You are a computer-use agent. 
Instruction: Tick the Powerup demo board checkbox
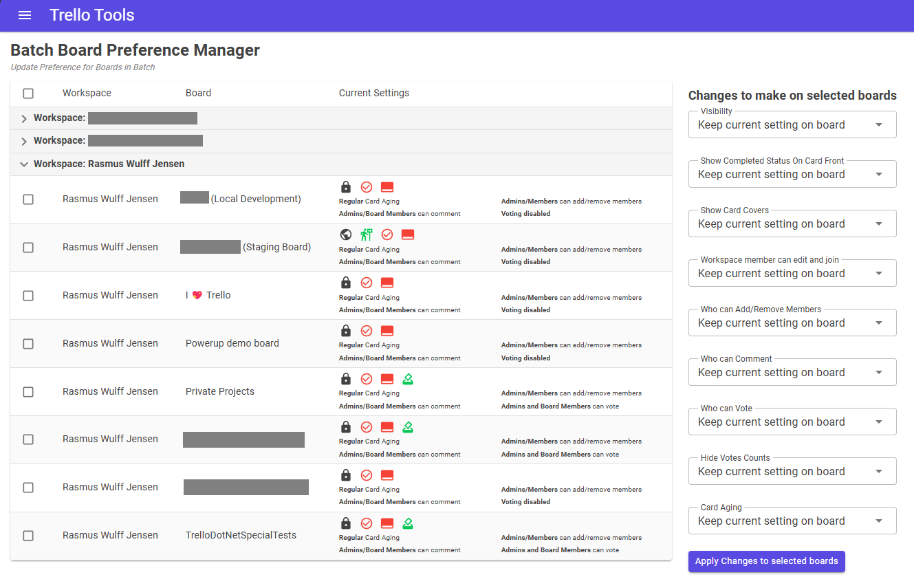click(x=28, y=344)
